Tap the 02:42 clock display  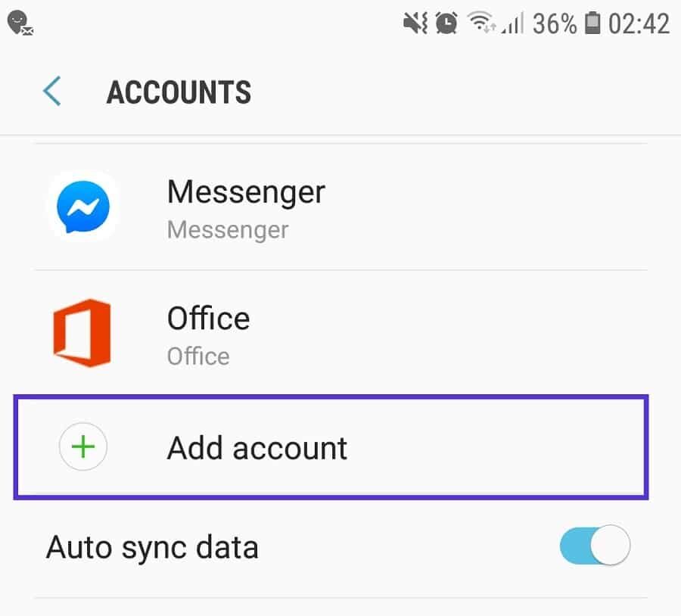click(x=639, y=23)
